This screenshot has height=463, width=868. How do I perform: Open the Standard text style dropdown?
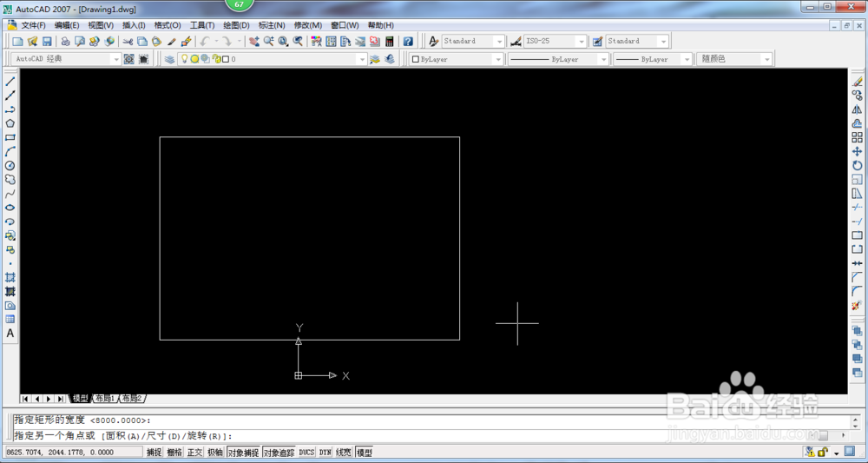[499, 41]
